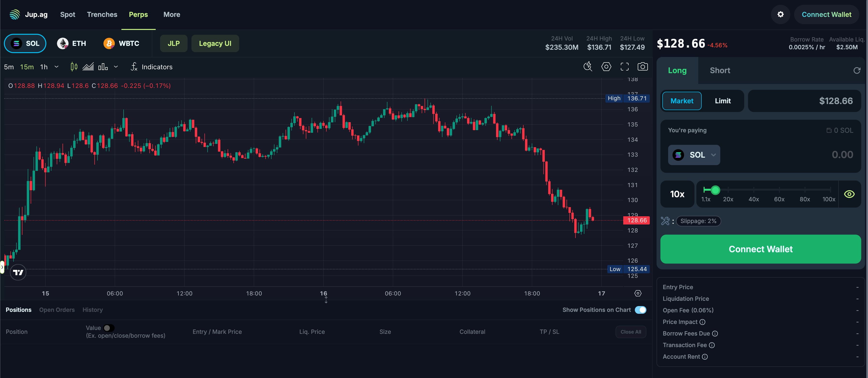The image size is (868, 378).
Task: Open the chart settings gear icon
Action: (606, 66)
